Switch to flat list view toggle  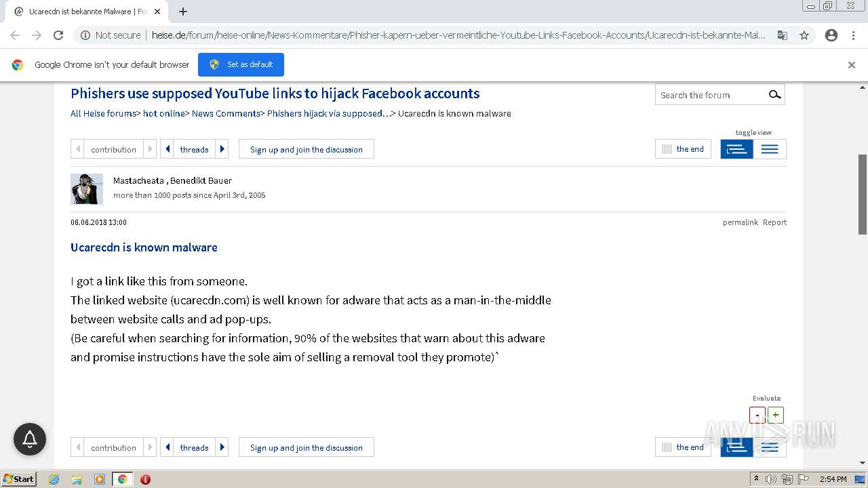[770, 149]
